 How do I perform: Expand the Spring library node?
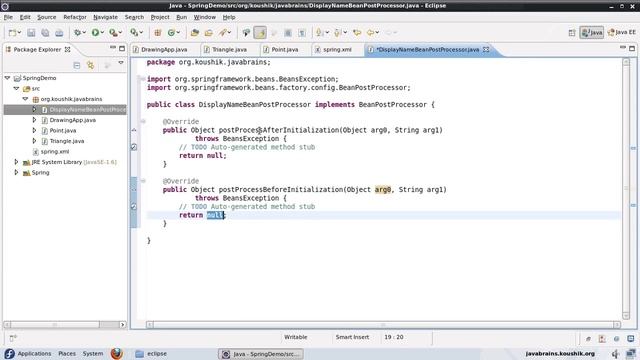16,172
